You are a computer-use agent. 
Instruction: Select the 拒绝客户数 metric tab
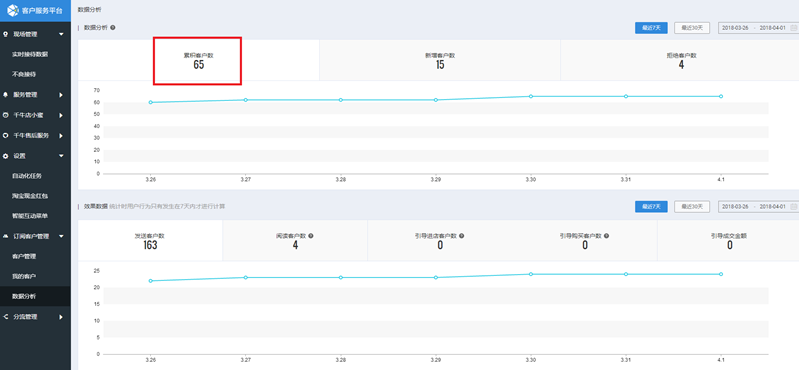pyautogui.click(x=680, y=60)
